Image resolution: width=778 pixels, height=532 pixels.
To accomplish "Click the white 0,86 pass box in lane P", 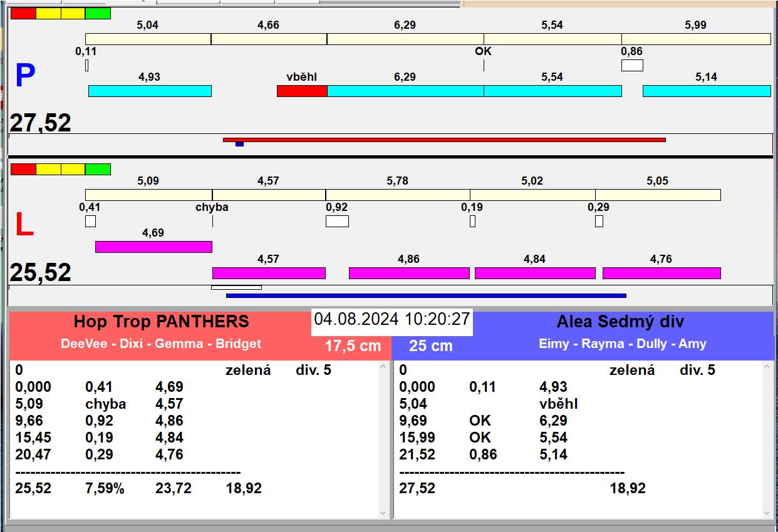I will (632, 65).
